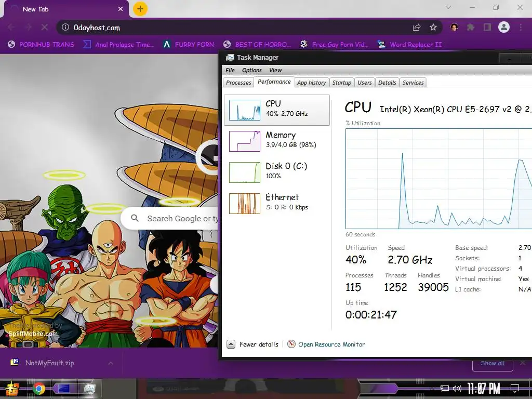
Task: Select Disk 0 (C:) in sidebar
Action: (x=277, y=172)
